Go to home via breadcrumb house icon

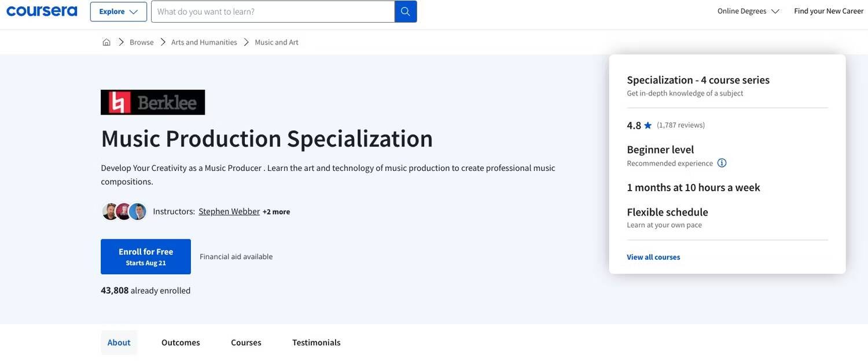point(106,42)
